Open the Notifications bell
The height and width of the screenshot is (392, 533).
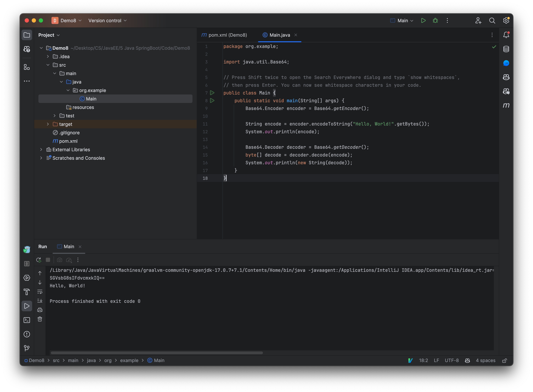coord(506,35)
